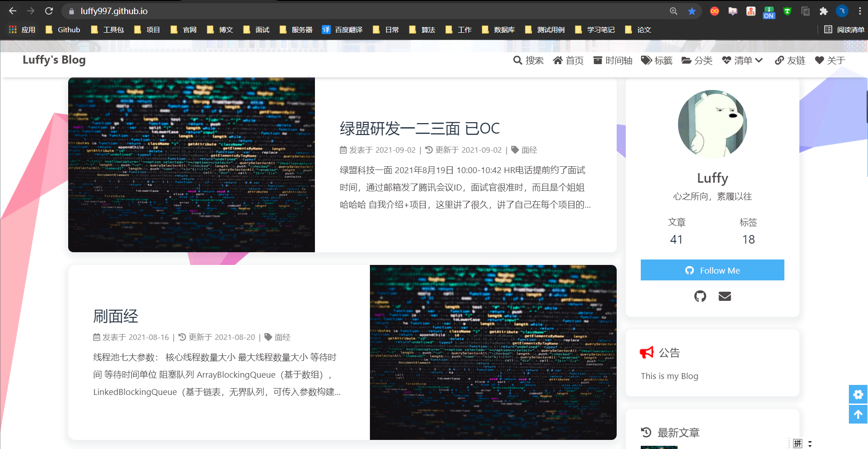
Task: Open the 项目 bookmark folder
Action: pyautogui.click(x=147, y=30)
